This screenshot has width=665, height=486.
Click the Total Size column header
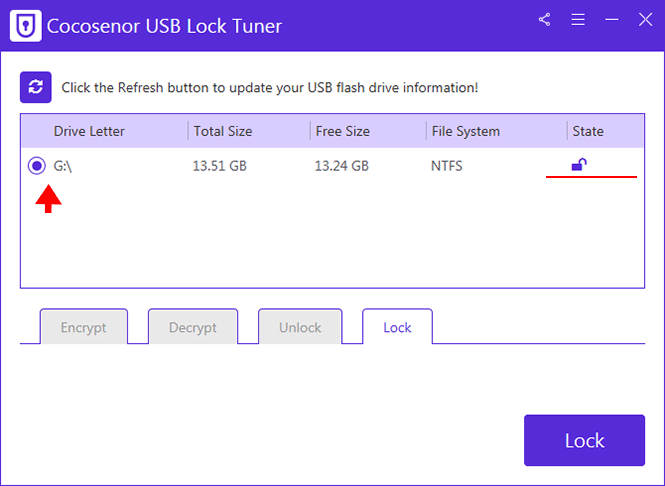pos(223,131)
